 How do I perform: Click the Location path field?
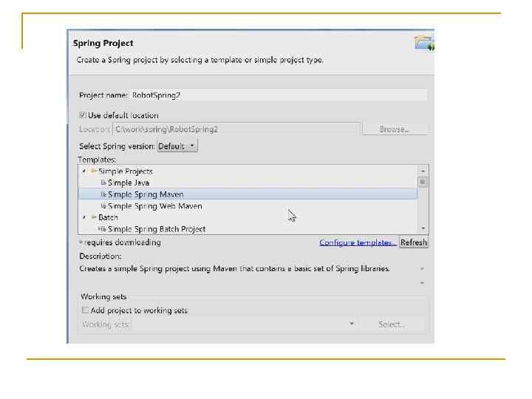(x=236, y=129)
